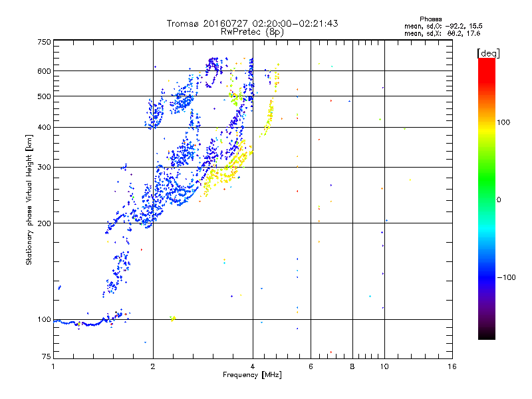Viewport: 532px width, 399px height.
Task: Click the x-axis tick label '4'
Action: [x=253, y=366]
